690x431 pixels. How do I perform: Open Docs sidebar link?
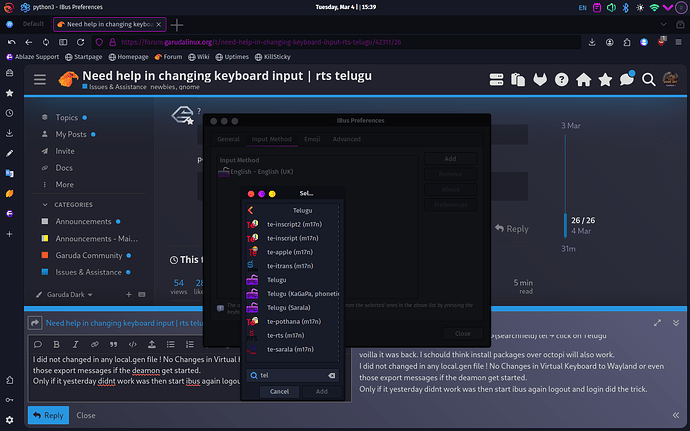[64, 168]
